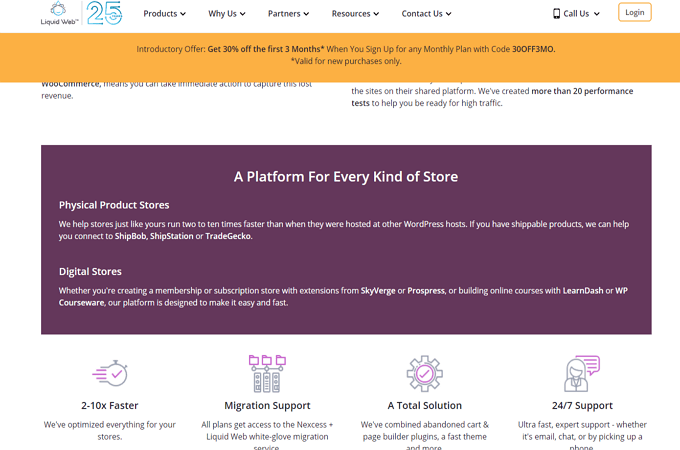
Task: Click the ShipBob text
Action: point(130,236)
